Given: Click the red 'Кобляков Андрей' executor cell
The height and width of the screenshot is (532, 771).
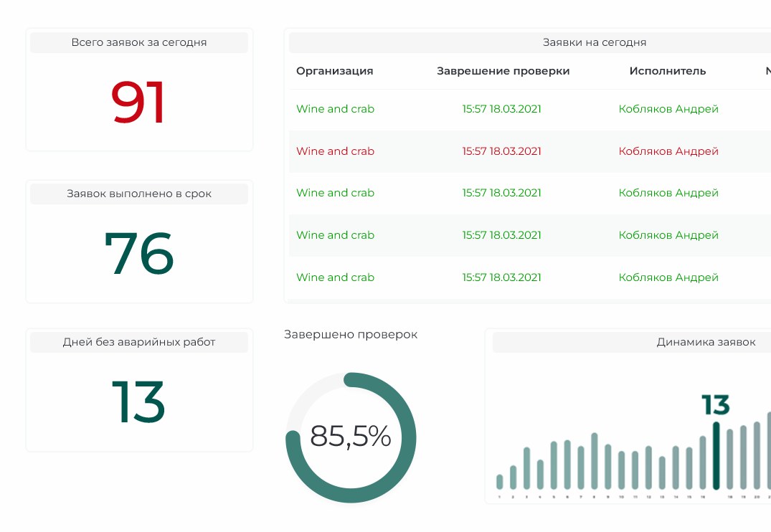Looking at the screenshot, I should pos(668,151).
